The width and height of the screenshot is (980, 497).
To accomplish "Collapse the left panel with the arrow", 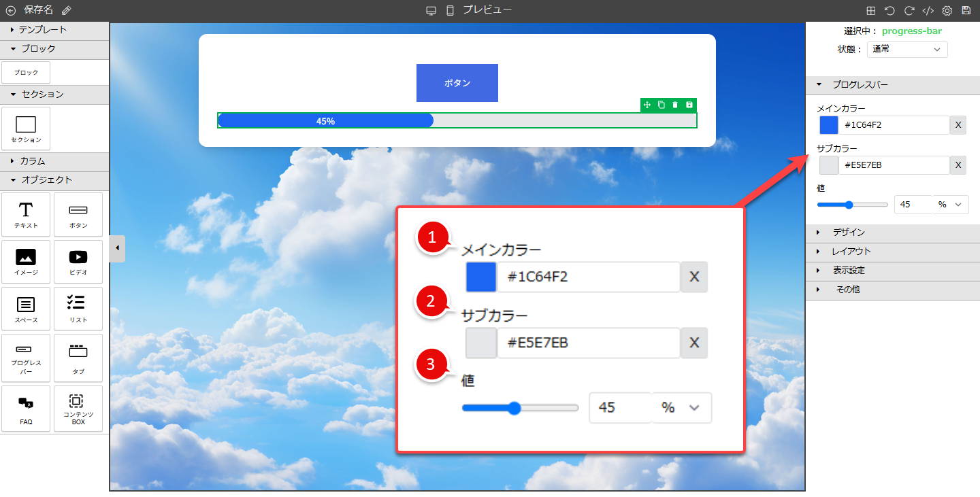I will click(x=117, y=248).
